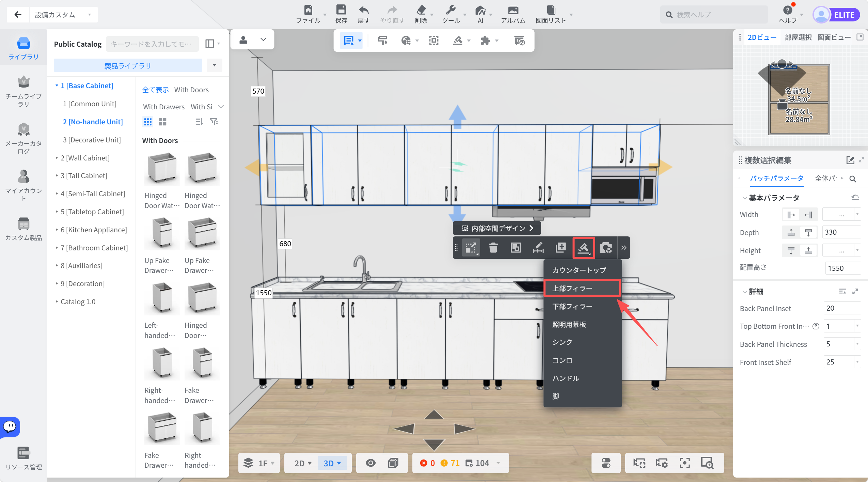868x482 pixels.
Task: Switch to 3D view mode
Action: click(332, 463)
